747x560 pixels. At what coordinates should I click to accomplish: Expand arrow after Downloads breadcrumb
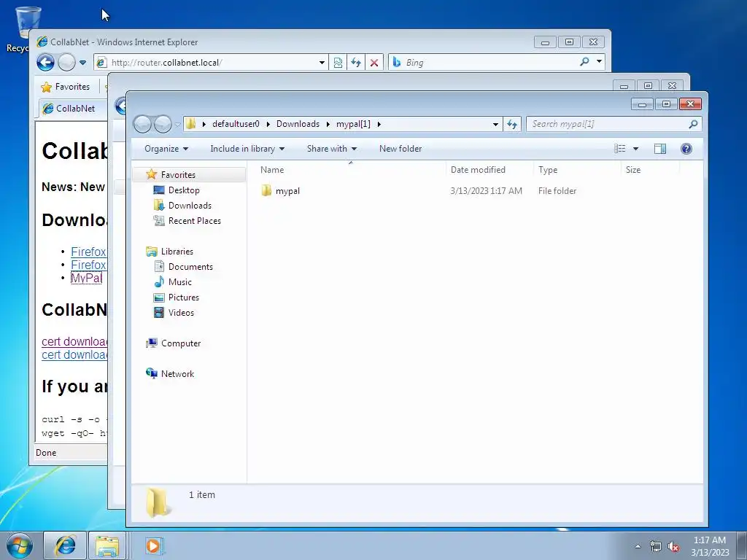(x=328, y=124)
